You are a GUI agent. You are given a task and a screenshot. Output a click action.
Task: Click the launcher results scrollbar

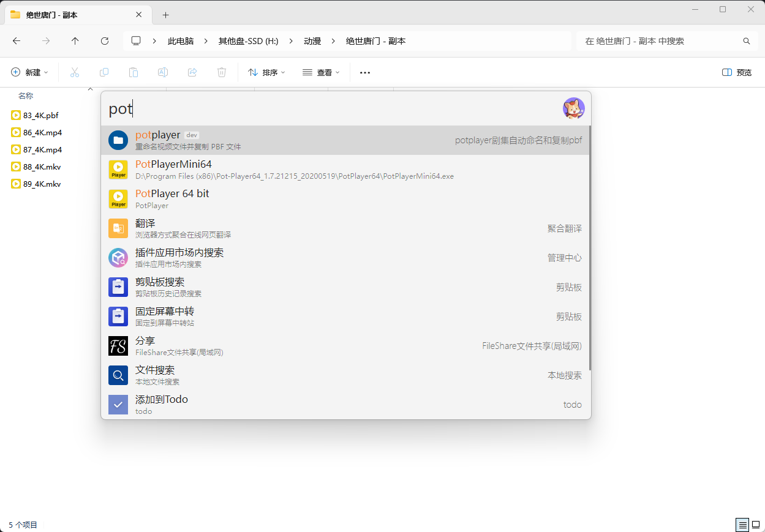pyautogui.click(x=590, y=248)
